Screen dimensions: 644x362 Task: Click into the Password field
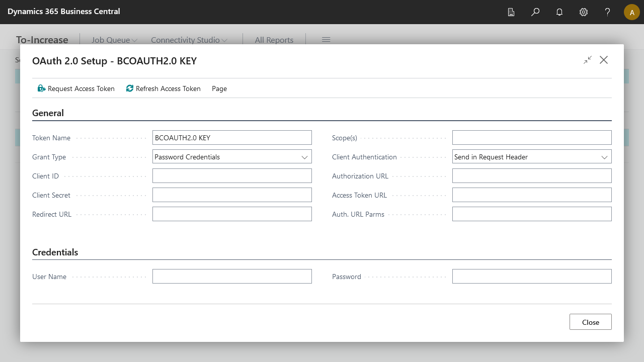pos(532,277)
